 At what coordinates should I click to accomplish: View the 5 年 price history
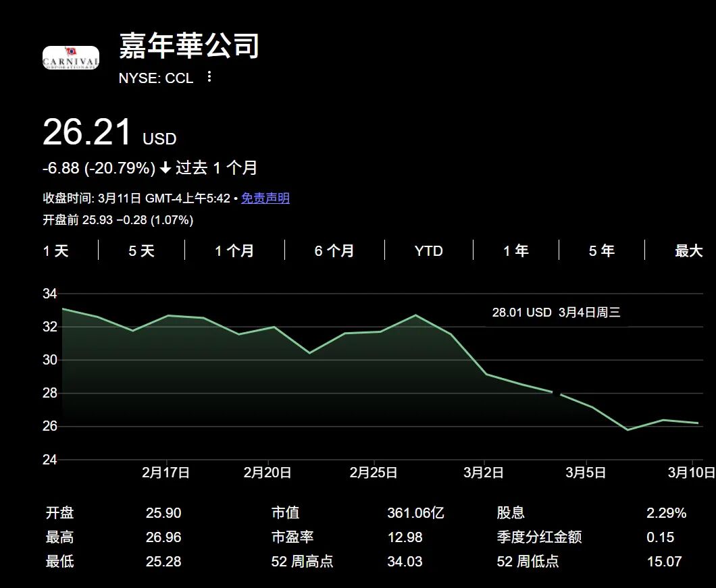click(x=601, y=251)
